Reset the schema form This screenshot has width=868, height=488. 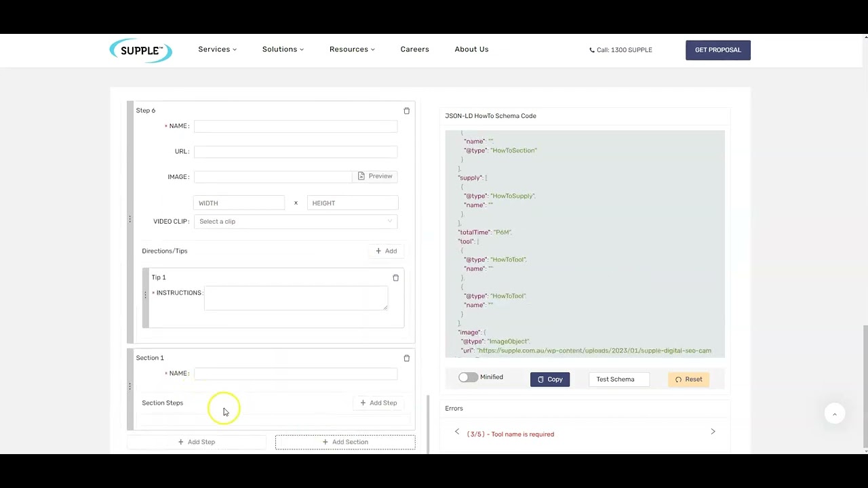[x=688, y=380]
